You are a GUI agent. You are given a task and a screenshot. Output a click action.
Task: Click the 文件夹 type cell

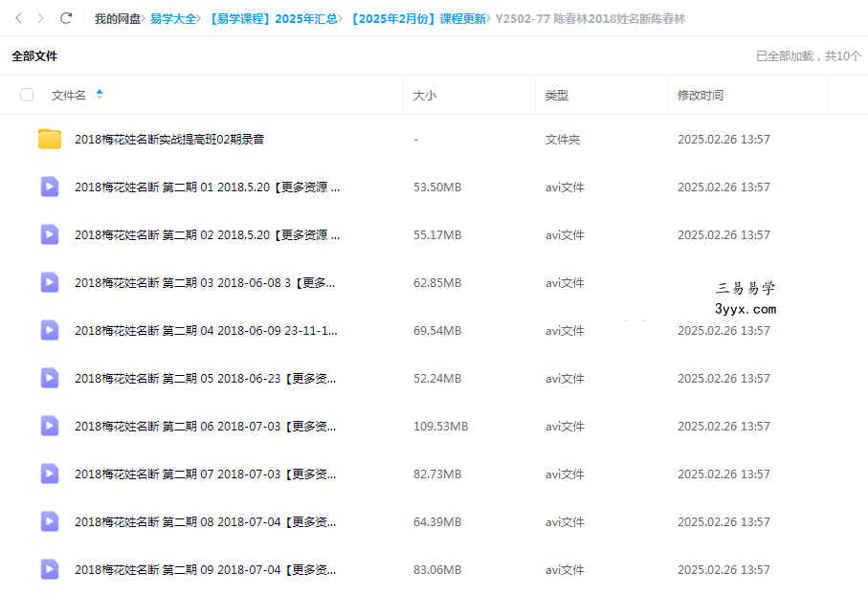[563, 139]
